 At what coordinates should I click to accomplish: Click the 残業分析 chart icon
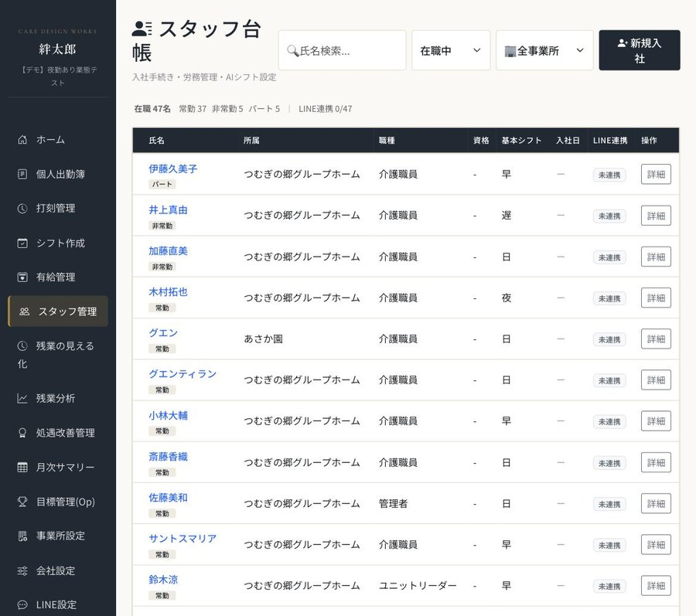point(22,398)
